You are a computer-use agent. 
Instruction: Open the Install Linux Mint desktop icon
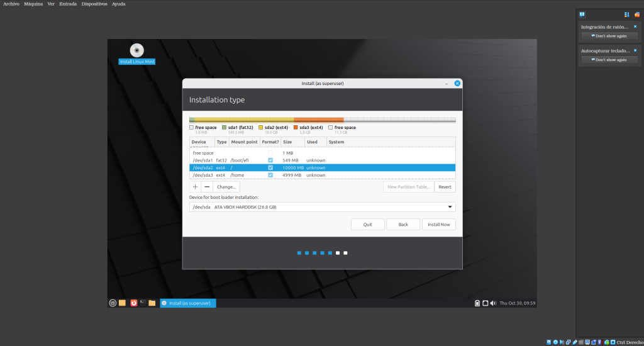point(136,51)
